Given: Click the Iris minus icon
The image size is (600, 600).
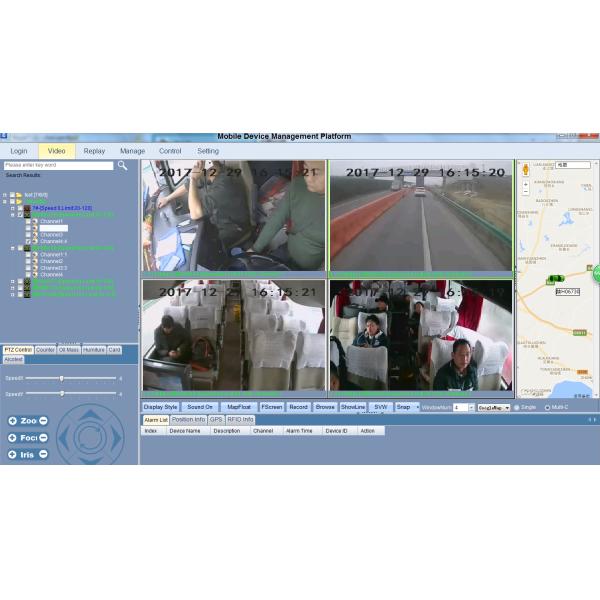Looking at the screenshot, I should (43, 454).
